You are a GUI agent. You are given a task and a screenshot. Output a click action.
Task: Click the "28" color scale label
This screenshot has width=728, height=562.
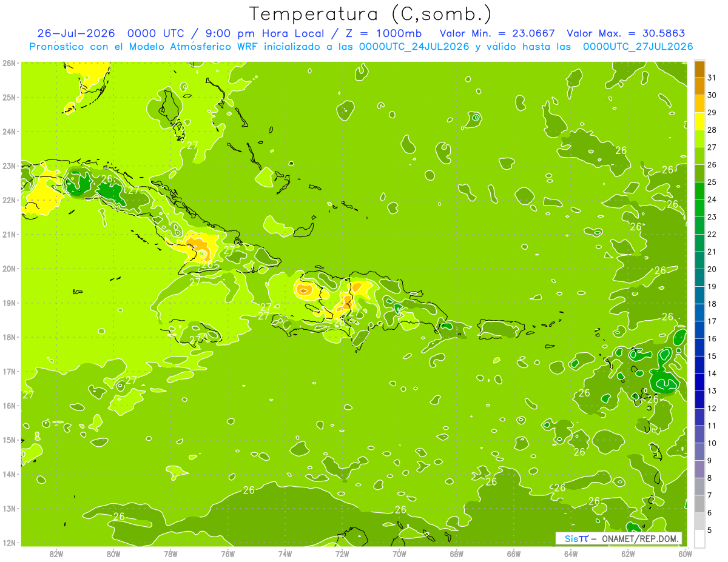pos(712,130)
